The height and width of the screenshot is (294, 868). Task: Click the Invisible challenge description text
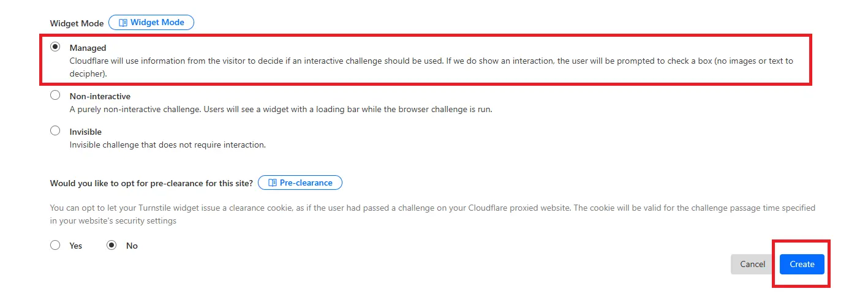point(167,145)
